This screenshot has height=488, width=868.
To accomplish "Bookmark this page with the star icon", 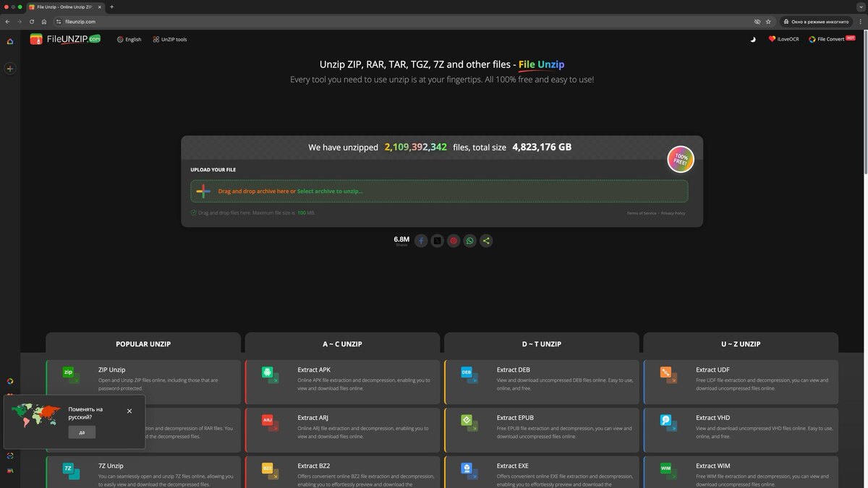I will (x=768, y=22).
